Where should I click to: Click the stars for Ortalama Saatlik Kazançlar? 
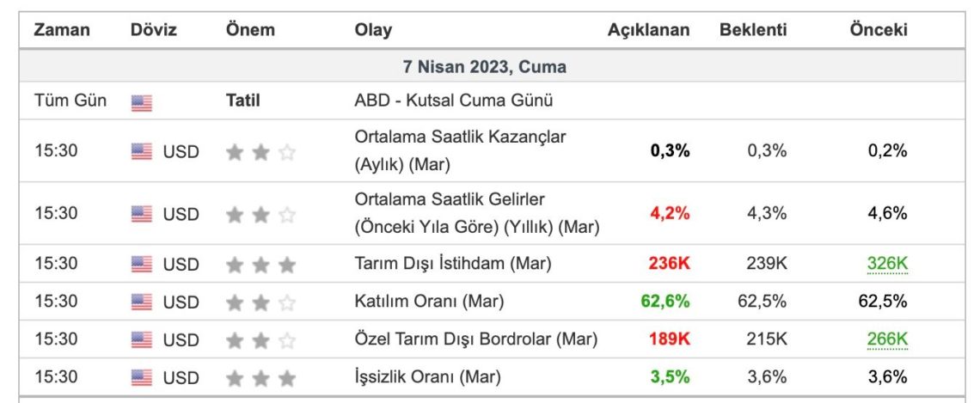260,152
